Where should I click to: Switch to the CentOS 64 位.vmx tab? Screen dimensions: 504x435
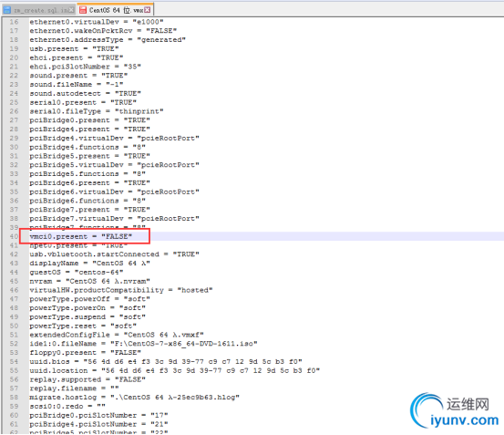115,10
